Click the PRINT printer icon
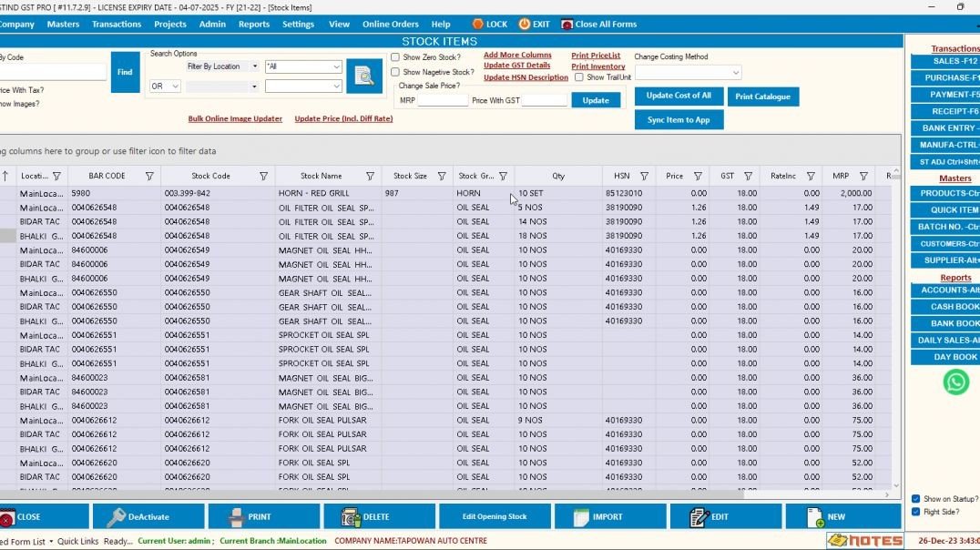 235,515
